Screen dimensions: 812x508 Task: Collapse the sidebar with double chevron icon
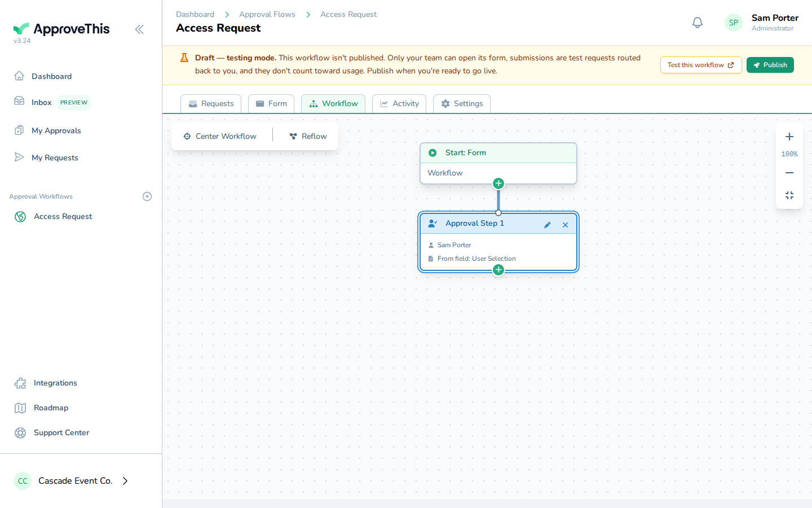coord(139,29)
